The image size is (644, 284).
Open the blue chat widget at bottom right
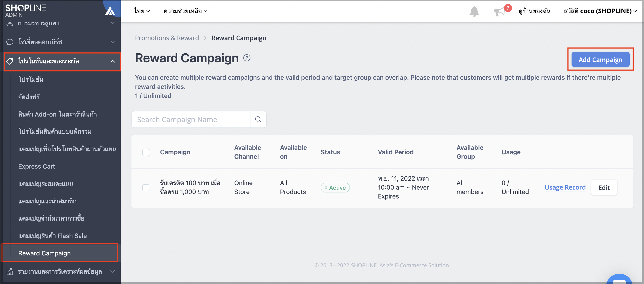click(619, 279)
